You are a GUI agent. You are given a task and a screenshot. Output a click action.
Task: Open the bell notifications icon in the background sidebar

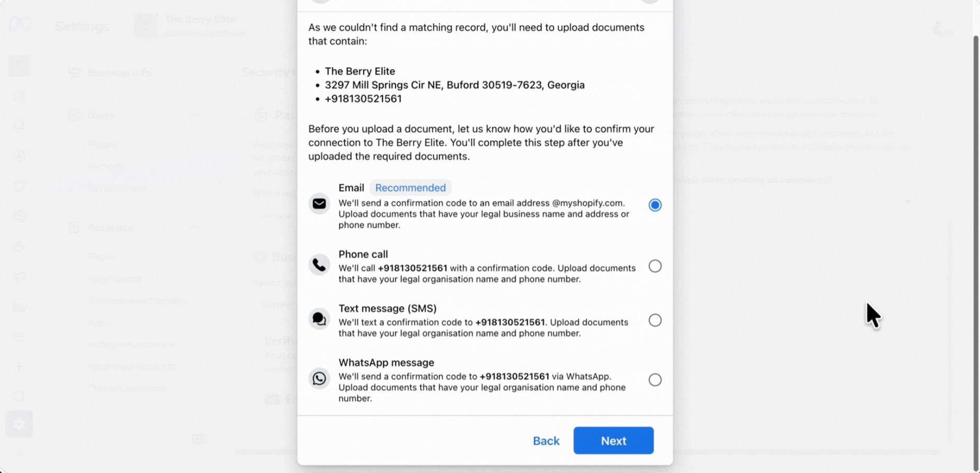coord(19,125)
